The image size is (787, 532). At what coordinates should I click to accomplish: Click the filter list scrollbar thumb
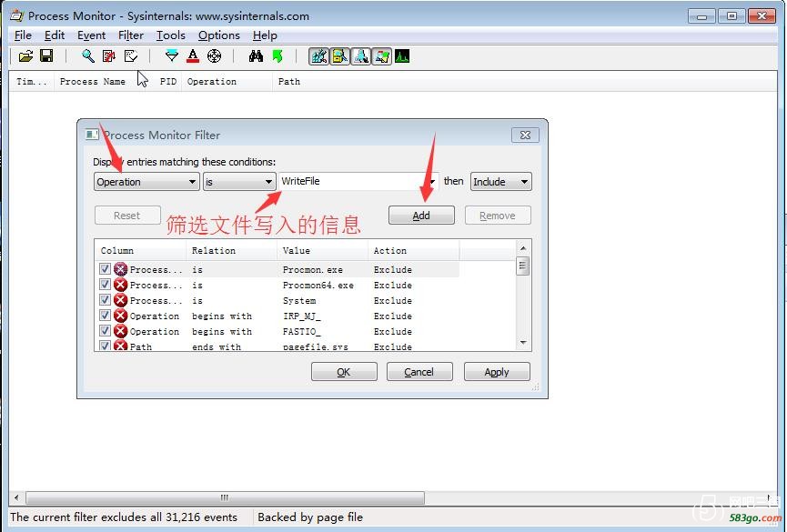(x=522, y=266)
